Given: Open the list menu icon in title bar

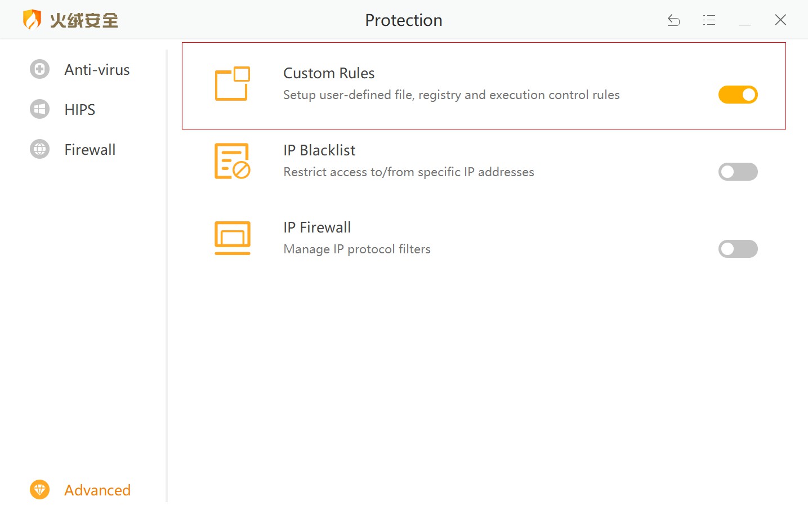Looking at the screenshot, I should coord(709,20).
